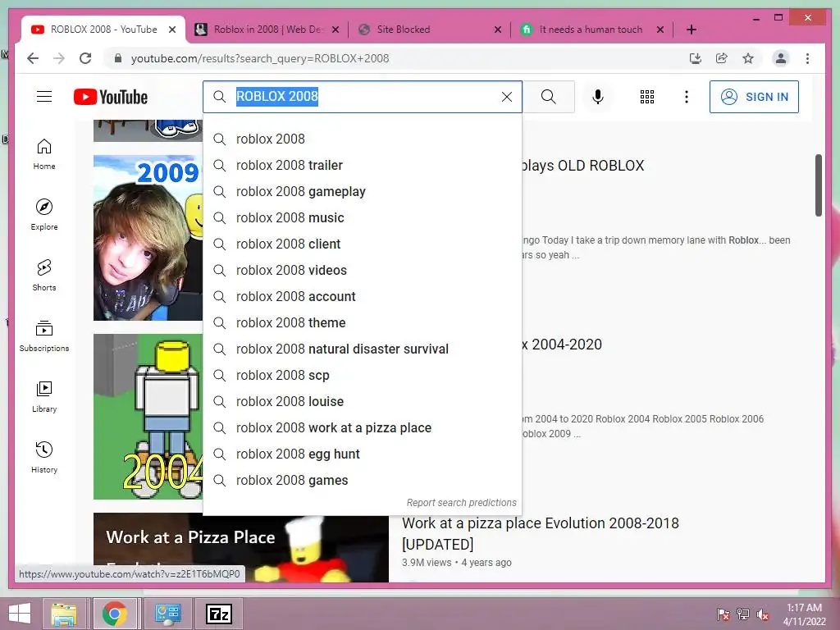Open Work at a pizza place Evolution video title
The height and width of the screenshot is (630, 840).
540,533
